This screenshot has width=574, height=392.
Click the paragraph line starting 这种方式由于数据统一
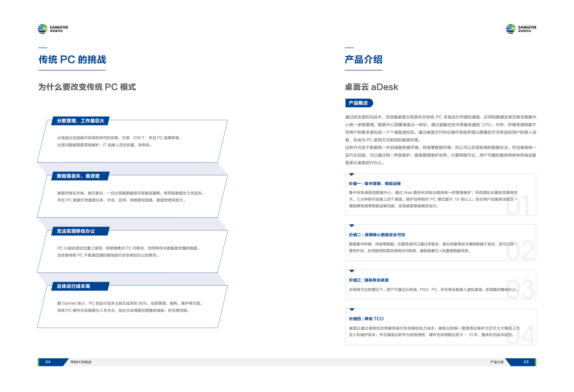[x=441, y=147]
